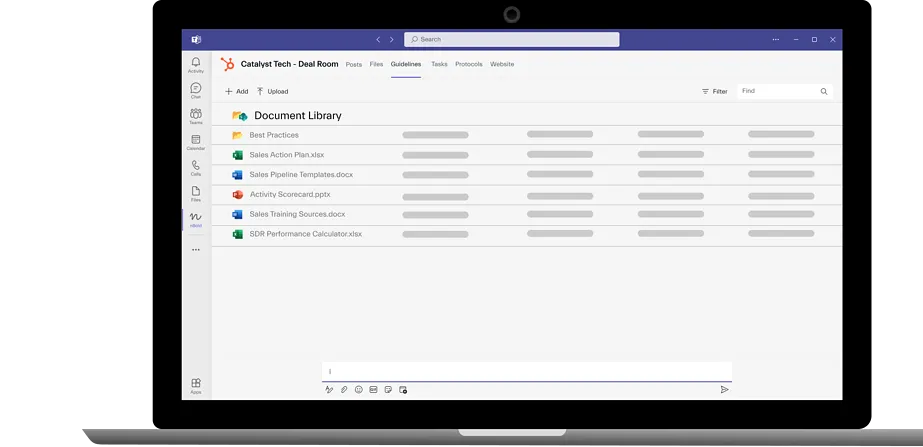Click the Catalyst Tech - Deal Room title

pos(290,64)
